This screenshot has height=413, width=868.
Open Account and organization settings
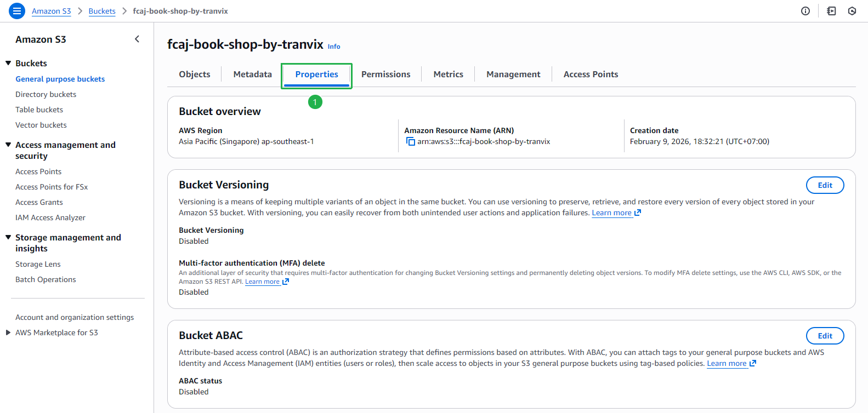tap(75, 317)
